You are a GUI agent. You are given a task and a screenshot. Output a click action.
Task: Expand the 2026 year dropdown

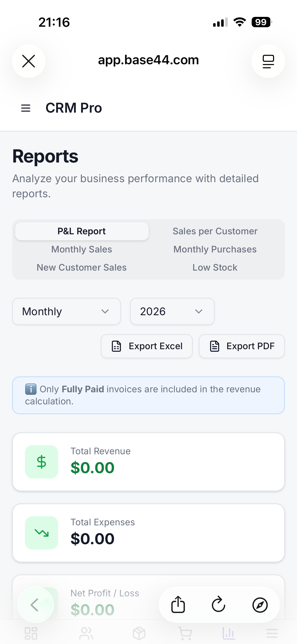pos(172,311)
